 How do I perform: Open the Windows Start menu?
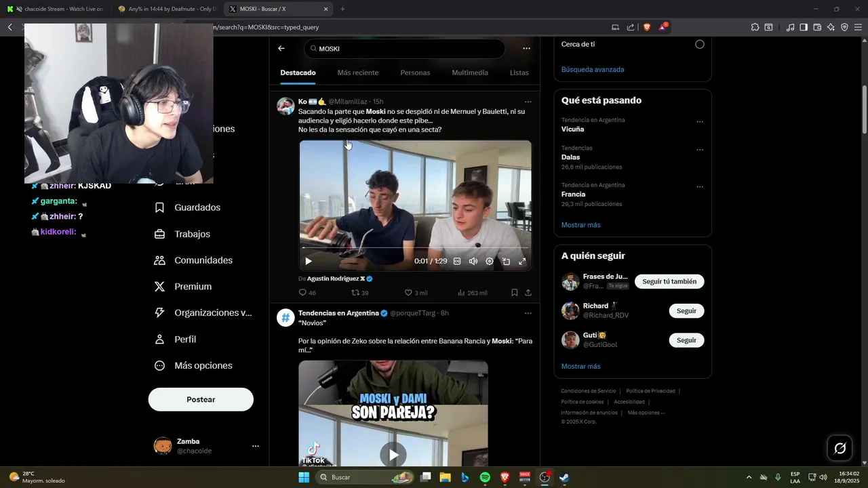[304, 477]
